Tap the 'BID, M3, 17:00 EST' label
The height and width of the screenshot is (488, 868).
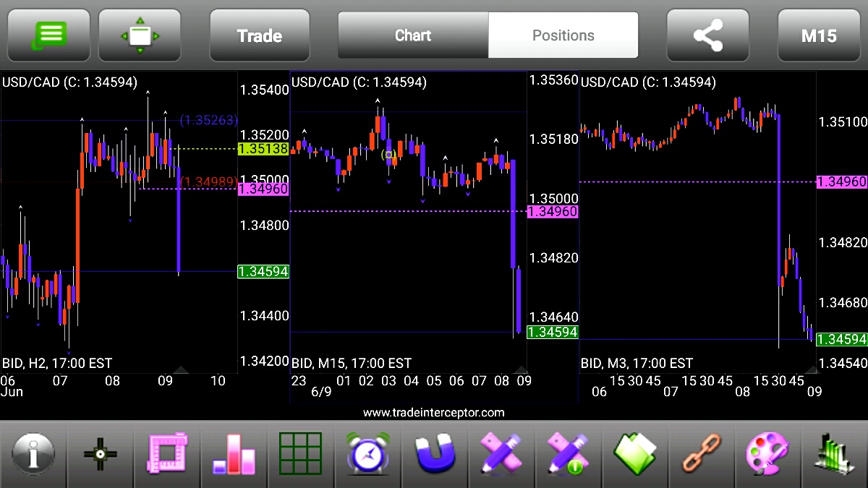637,363
